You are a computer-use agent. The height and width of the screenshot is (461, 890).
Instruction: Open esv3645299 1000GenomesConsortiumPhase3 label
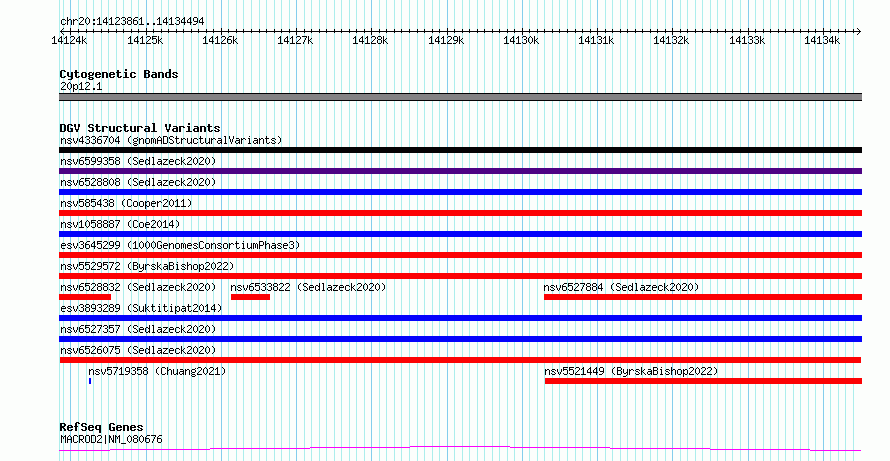[x=180, y=245]
